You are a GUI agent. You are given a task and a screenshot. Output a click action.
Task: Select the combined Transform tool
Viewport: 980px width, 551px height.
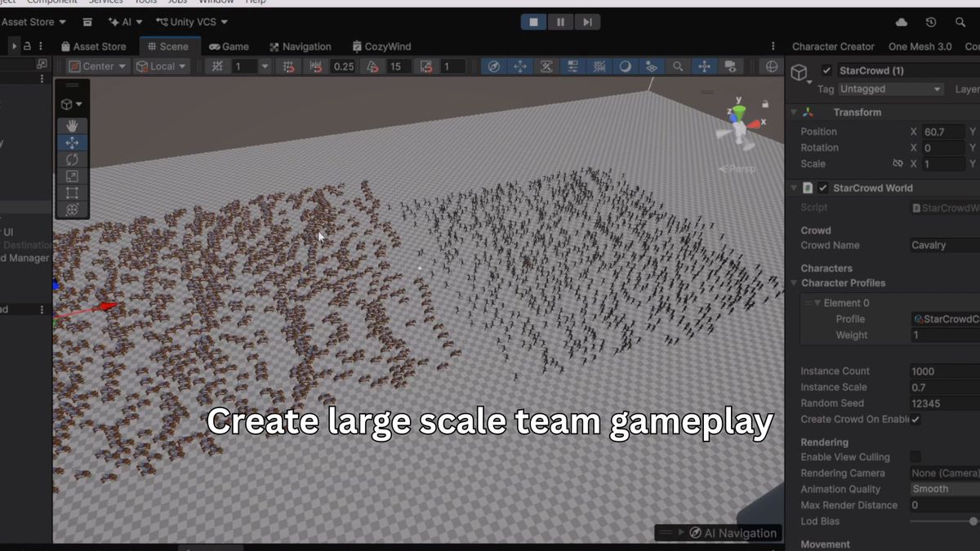(72, 210)
